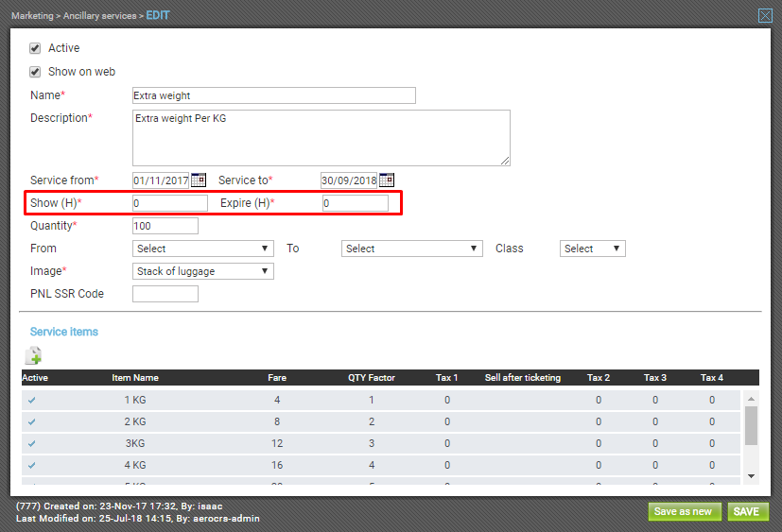Click into the Description text area
The height and width of the screenshot is (532, 782).
click(321, 138)
